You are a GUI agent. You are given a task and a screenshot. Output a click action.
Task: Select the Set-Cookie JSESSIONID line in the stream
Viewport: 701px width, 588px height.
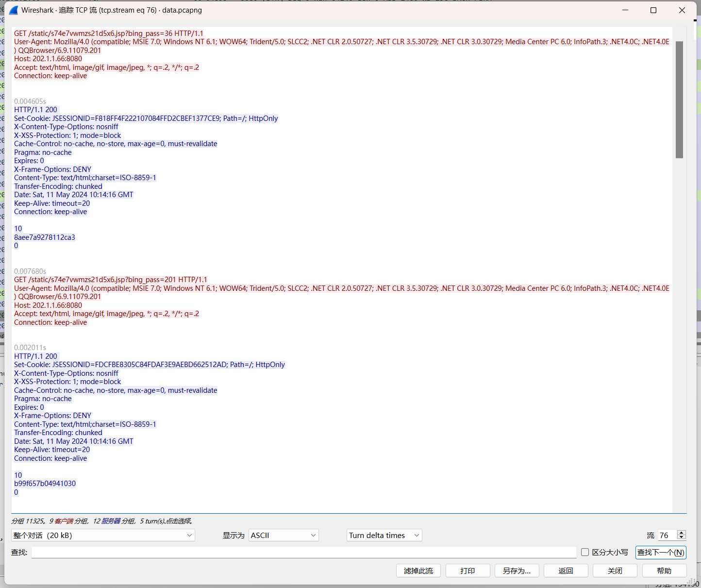pos(146,118)
